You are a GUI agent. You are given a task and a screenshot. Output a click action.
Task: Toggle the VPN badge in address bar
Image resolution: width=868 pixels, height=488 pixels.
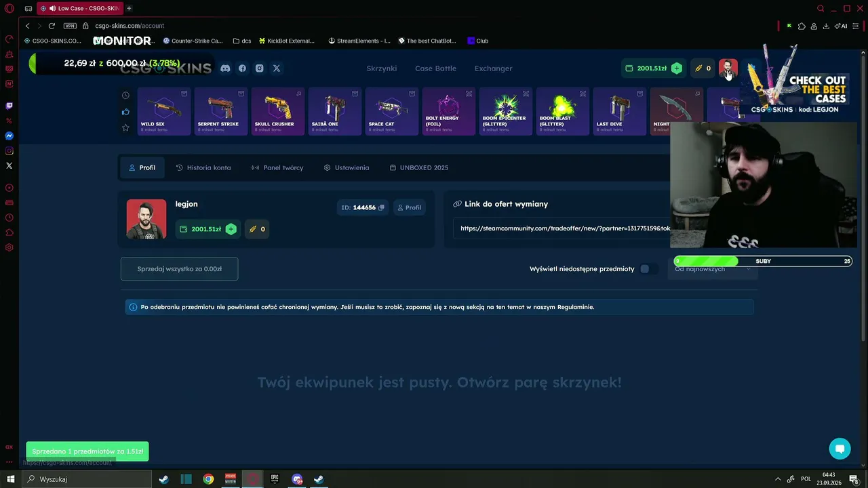70,26
